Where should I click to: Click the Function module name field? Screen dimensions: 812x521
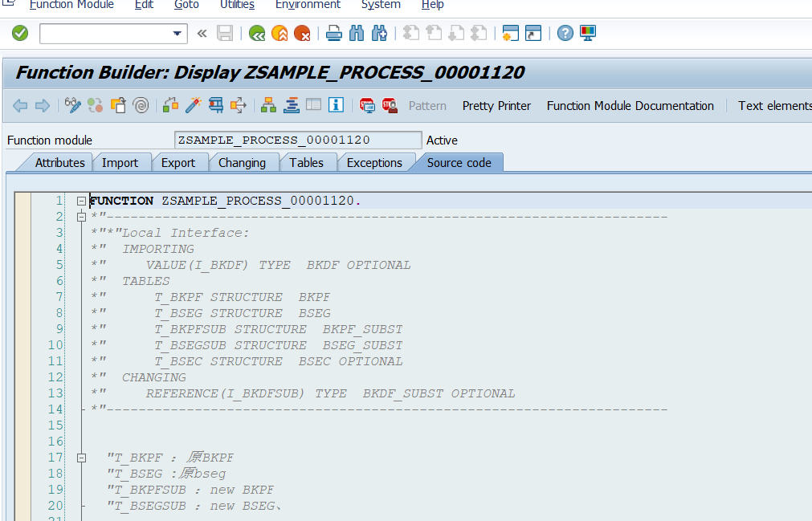point(298,140)
